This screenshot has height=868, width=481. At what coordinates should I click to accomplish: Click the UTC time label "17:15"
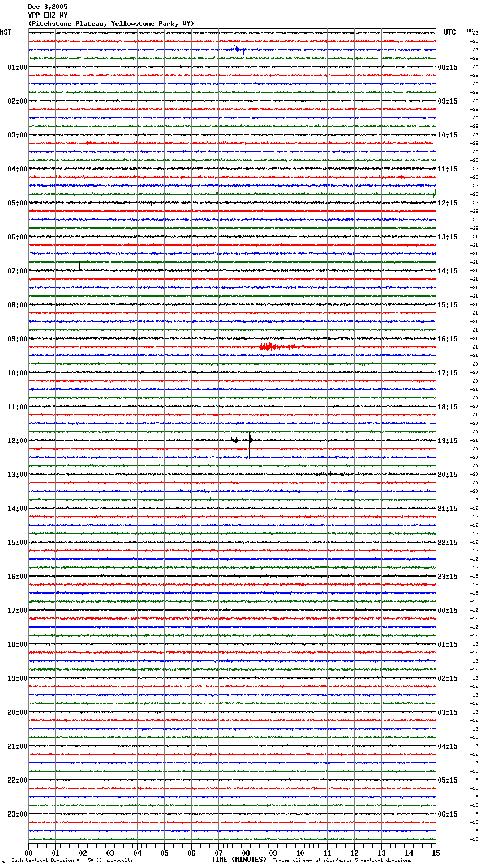(448, 373)
